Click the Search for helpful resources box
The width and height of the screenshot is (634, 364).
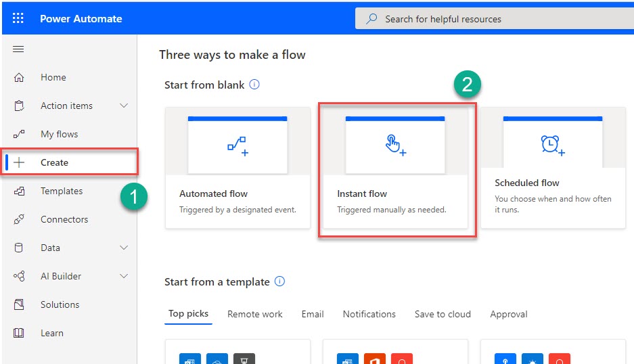click(x=494, y=19)
